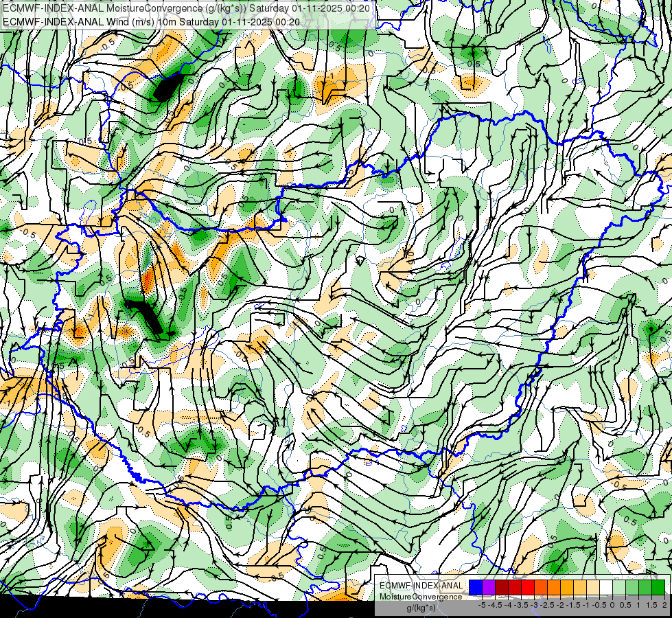This screenshot has height=618, width=672.
Task: Select the white legend swatch
Action: [606, 588]
